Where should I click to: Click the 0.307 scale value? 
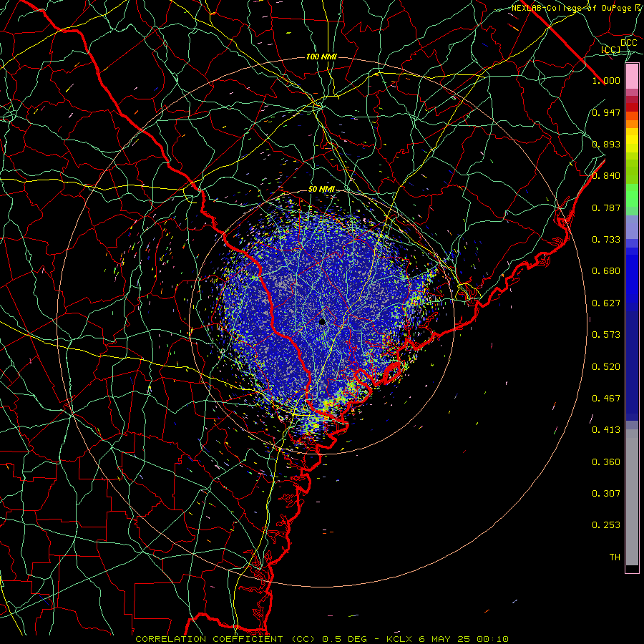(606, 494)
